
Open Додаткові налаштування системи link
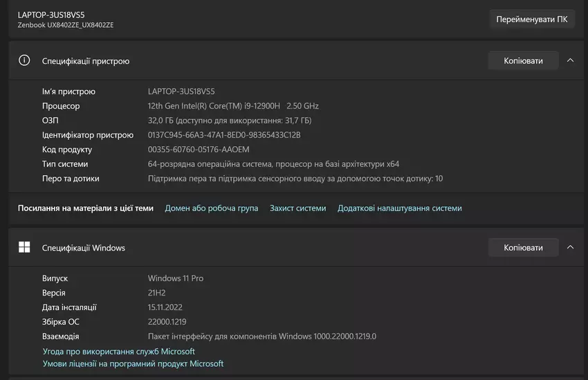click(399, 208)
